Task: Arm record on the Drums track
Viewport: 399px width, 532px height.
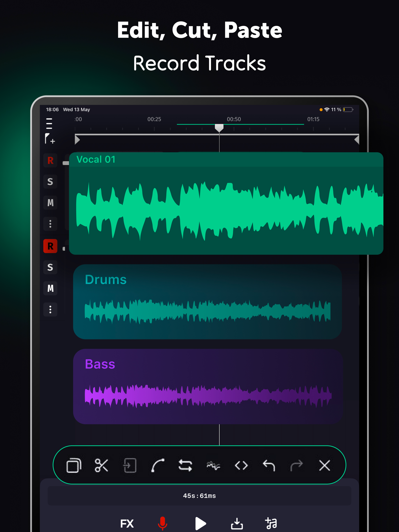Action: (x=50, y=246)
